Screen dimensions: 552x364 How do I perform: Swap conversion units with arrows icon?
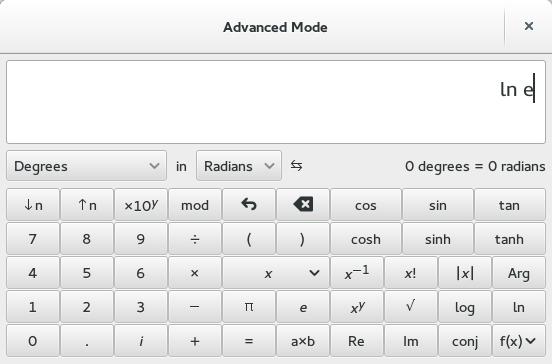pos(296,165)
